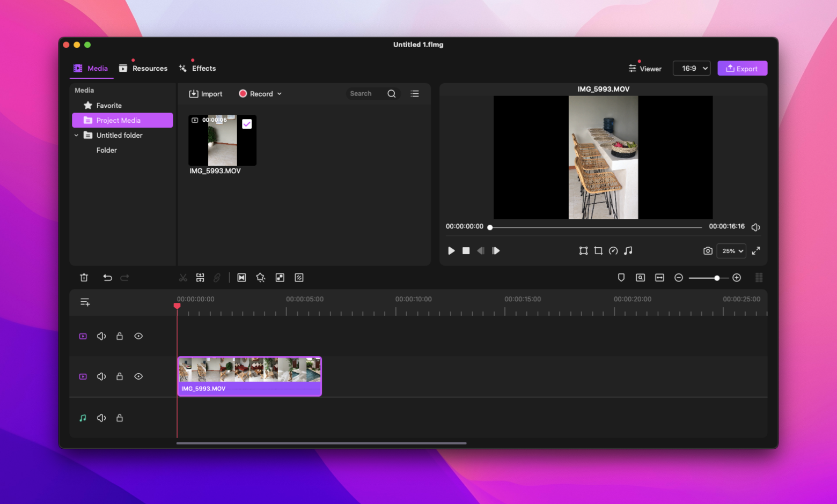Click the red playhead marker on ruler

click(x=177, y=306)
